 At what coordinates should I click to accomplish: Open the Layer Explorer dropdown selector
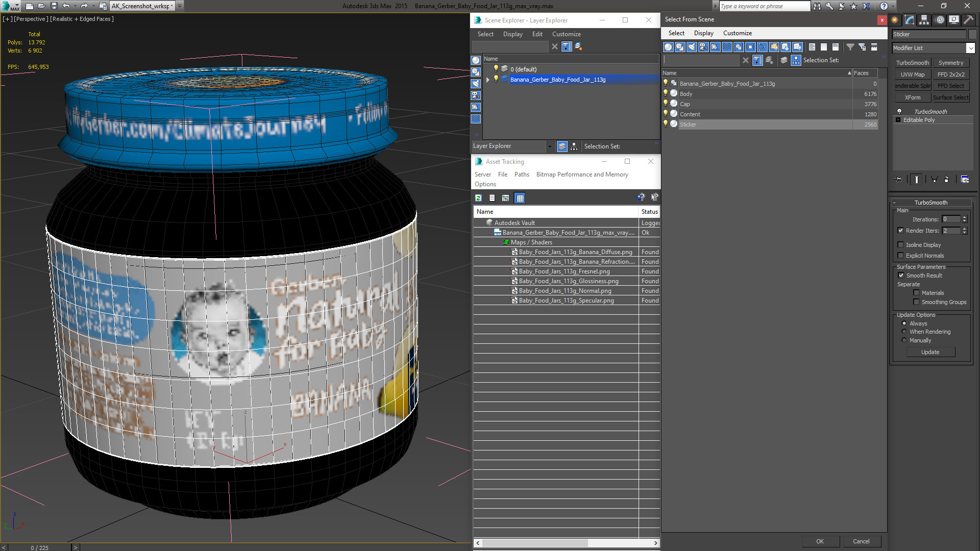point(550,146)
